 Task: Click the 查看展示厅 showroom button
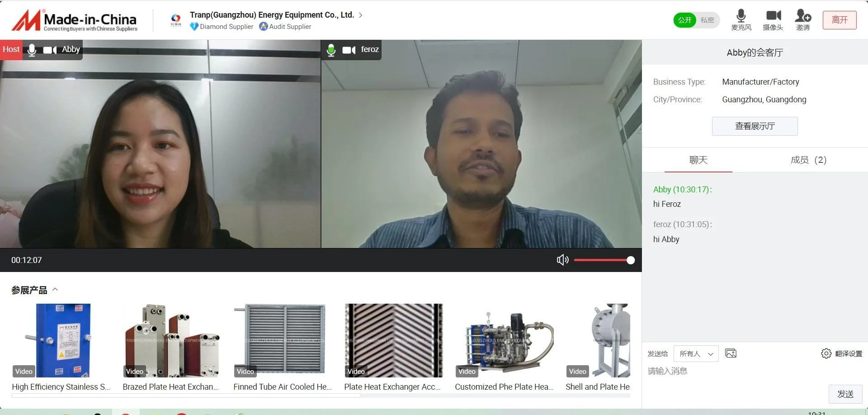tap(755, 126)
